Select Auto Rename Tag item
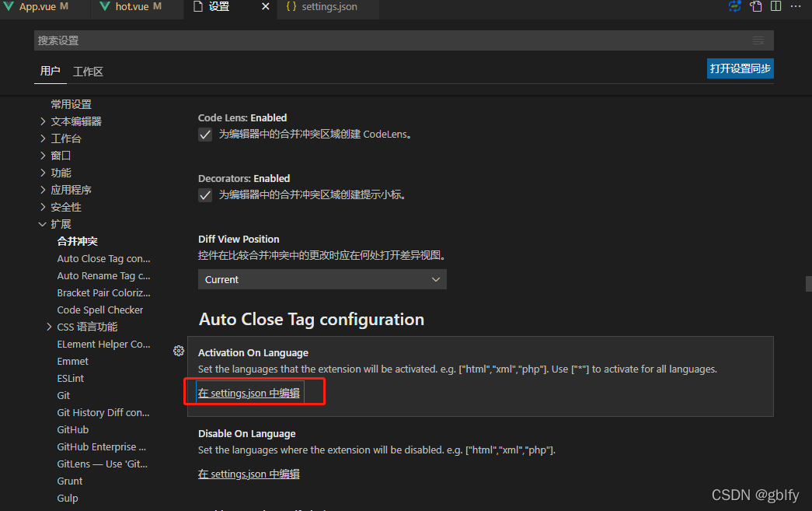Screen dimensions: 812x511 103,275
